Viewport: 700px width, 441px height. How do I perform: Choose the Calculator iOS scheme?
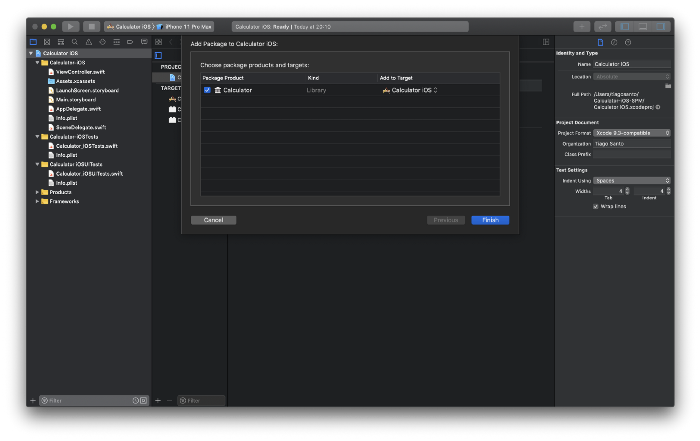(129, 27)
